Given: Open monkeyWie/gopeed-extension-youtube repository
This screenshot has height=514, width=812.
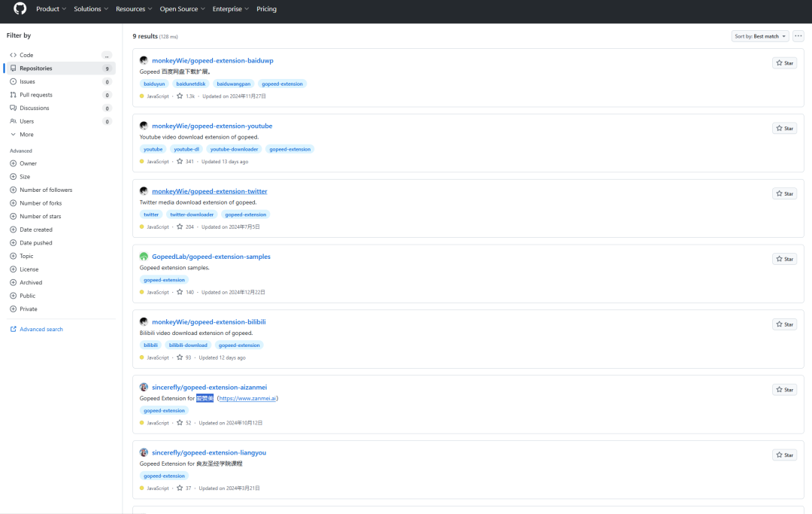Looking at the screenshot, I should pos(212,126).
